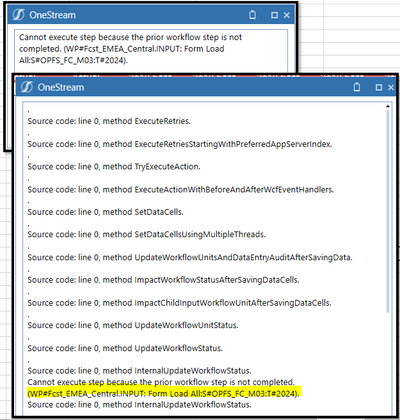Click the OneStream logo in the back dialog
The height and width of the screenshot is (420, 400).
tap(18, 15)
